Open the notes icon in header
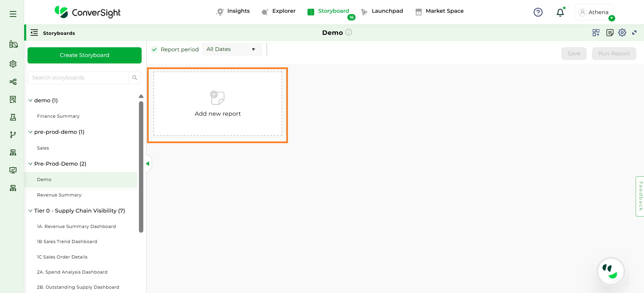 coord(610,33)
